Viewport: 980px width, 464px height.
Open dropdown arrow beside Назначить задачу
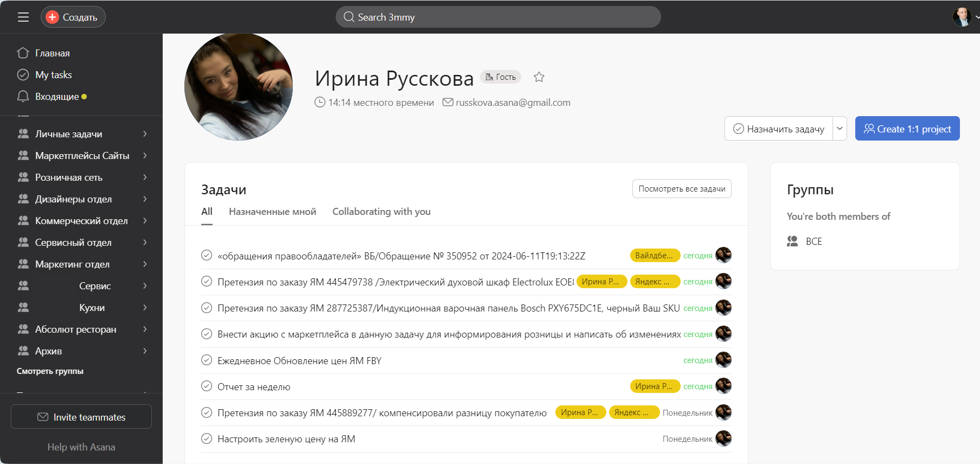pyautogui.click(x=840, y=129)
